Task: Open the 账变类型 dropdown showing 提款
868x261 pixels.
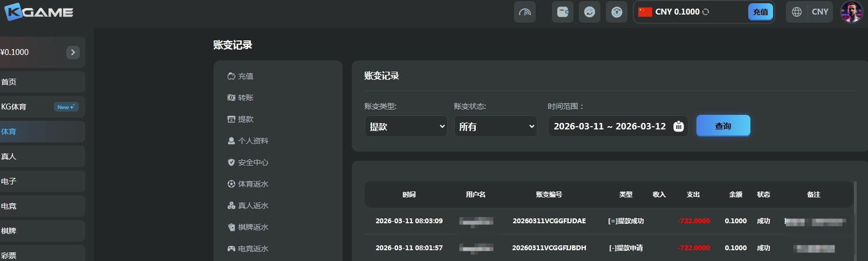Action: coord(406,126)
